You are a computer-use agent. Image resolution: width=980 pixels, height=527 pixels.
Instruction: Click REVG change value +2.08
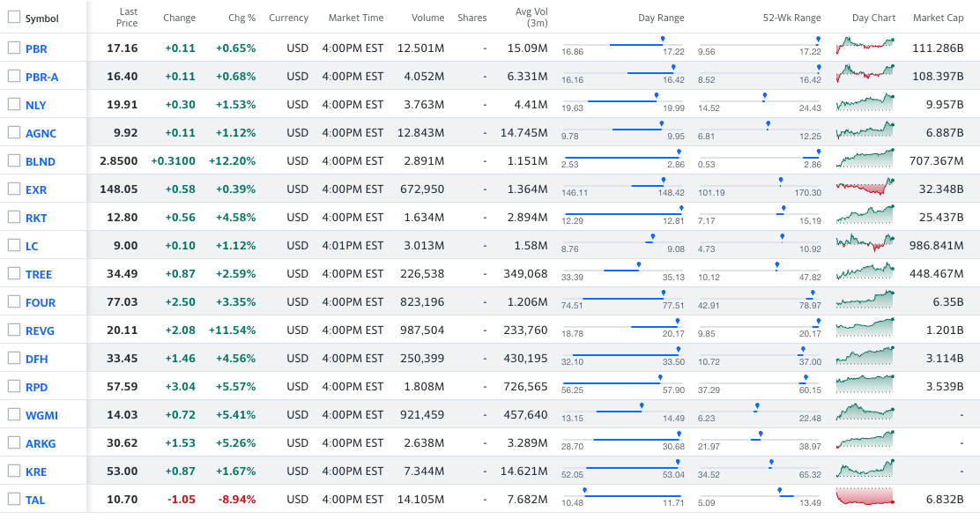[180, 330]
